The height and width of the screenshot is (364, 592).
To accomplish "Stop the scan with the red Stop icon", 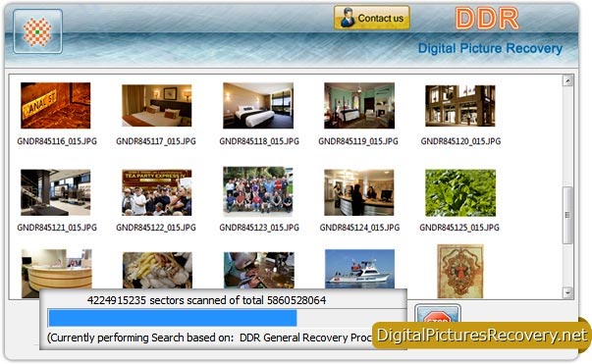I will [x=438, y=313].
